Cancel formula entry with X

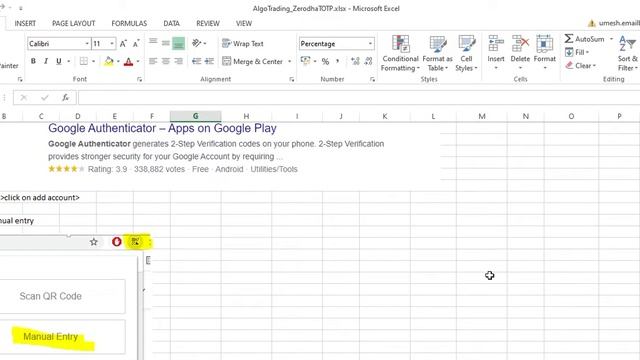24,98
